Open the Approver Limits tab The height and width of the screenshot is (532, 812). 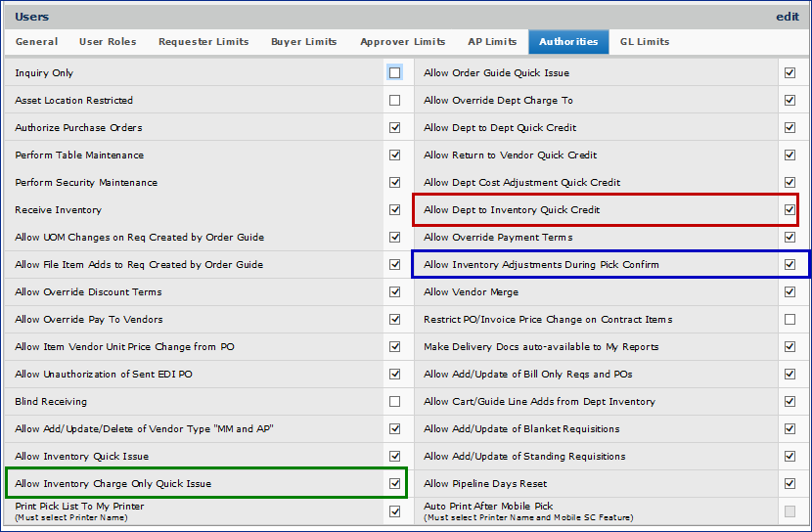coord(402,42)
